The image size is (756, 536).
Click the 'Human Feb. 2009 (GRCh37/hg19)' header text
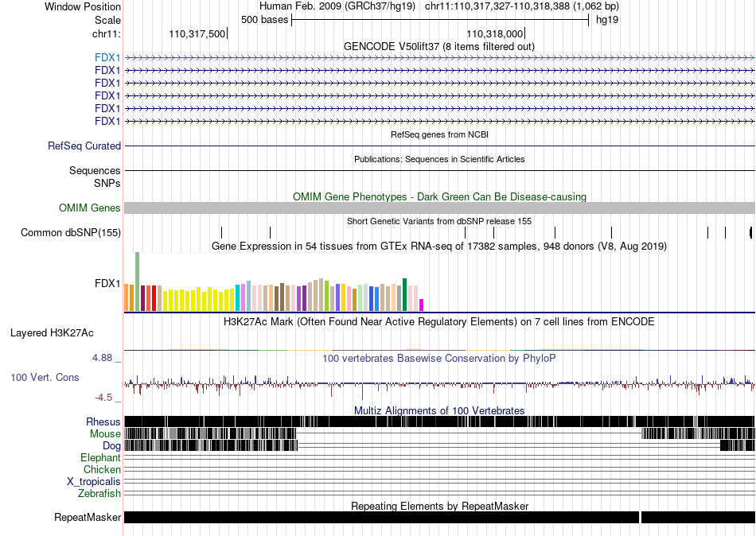click(x=337, y=6)
